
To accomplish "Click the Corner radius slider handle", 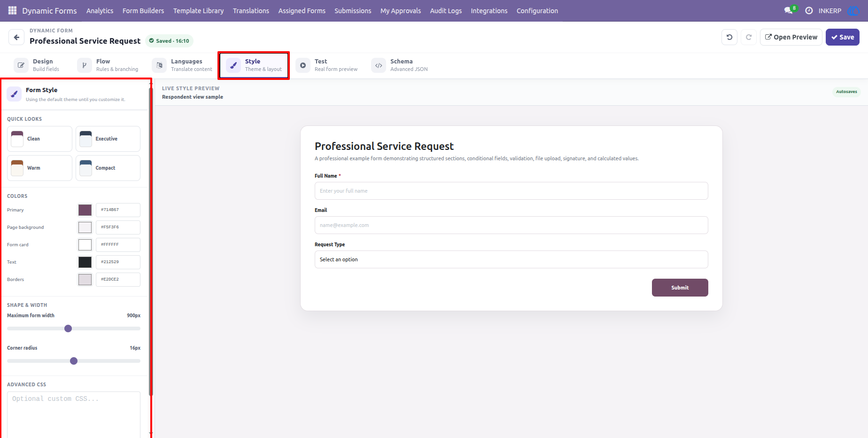I will [x=74, y=361].
